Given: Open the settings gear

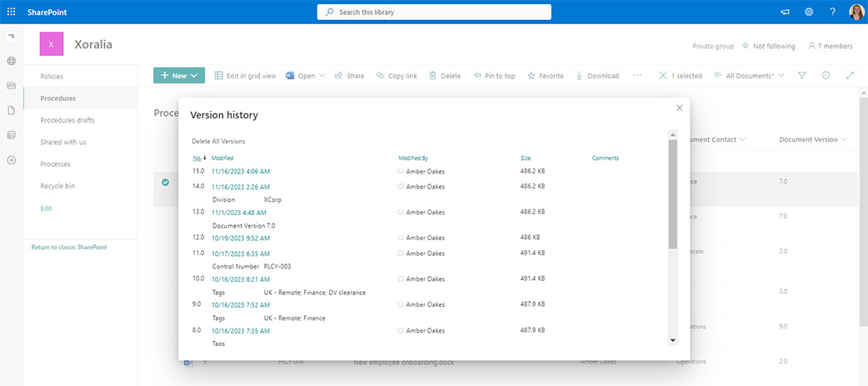Looking at the screenshot, I should point(809,13).
